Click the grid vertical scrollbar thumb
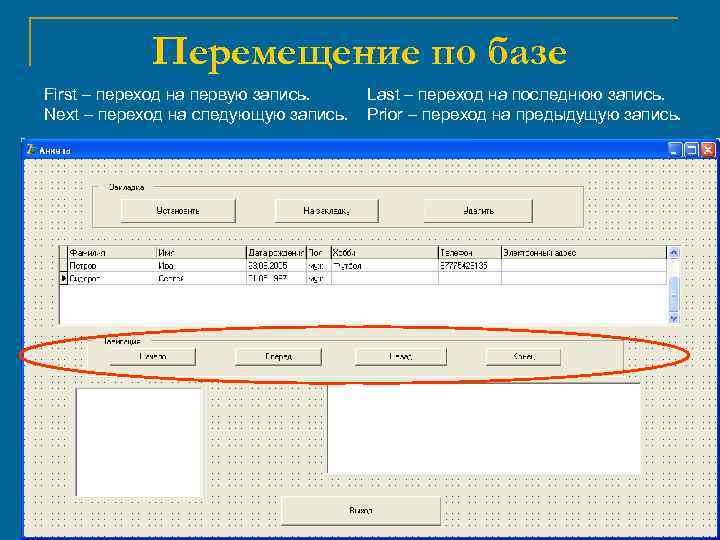Image resolution: width=720 pixels, height=540 pixels. (x=674, y=294)
